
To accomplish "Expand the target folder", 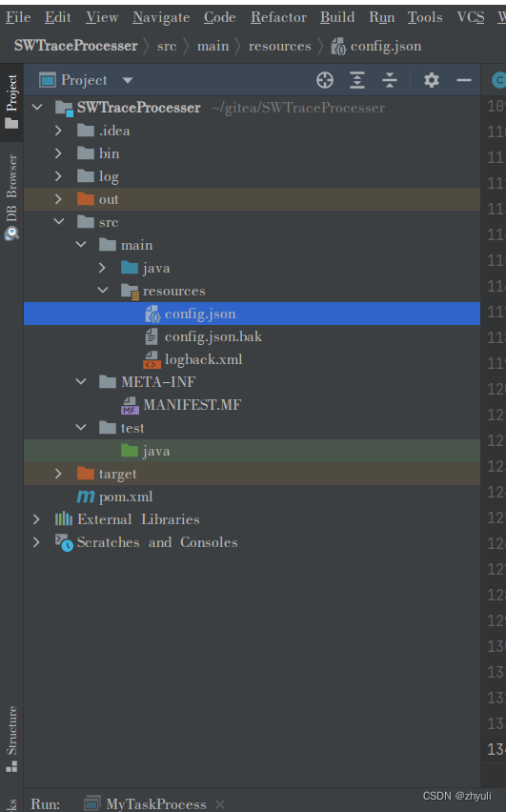I will click(58, 474).
